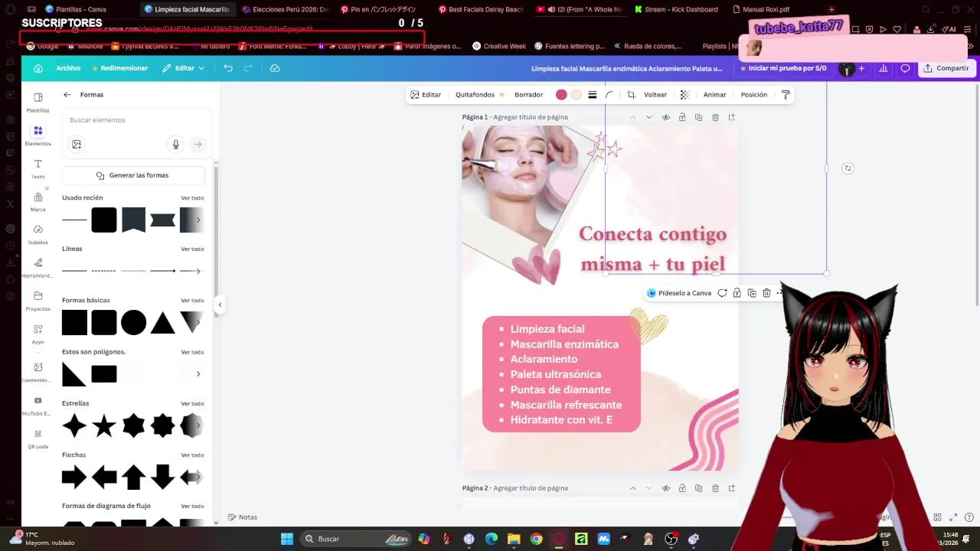Click the Compartir button
The image size is (980, 551).
pos(946,68)
